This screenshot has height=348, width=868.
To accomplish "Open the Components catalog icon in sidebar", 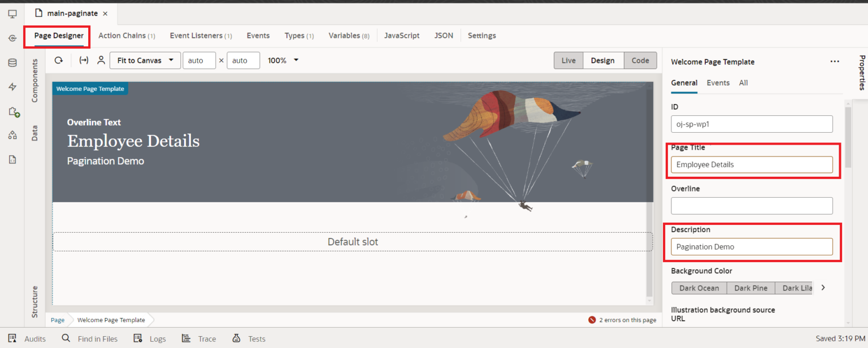I will point(12,112).
